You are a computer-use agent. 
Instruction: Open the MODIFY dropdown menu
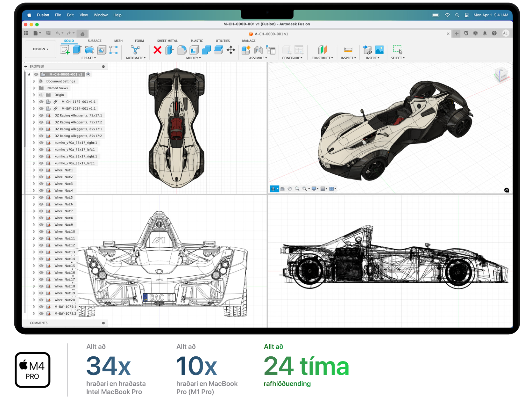193,58
